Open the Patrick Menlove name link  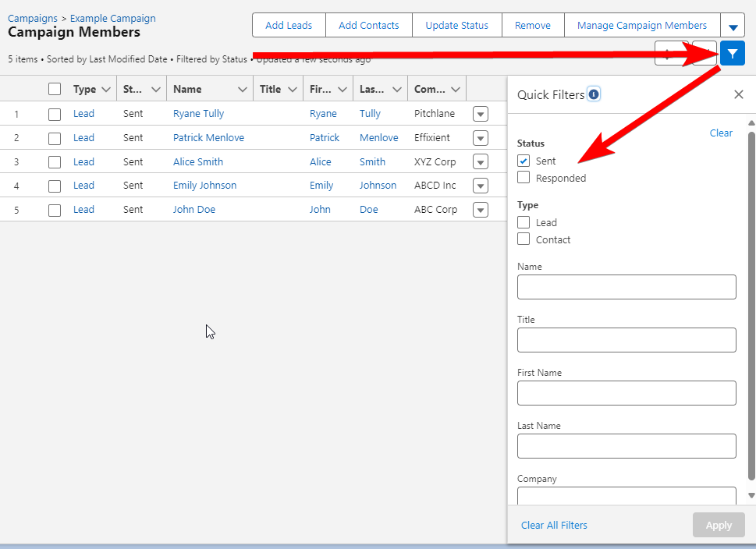click(x=209, y=138)
